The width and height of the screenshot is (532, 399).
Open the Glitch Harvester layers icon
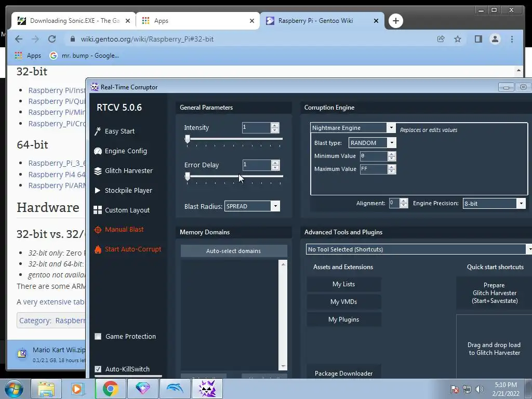[x=98, y=170]
